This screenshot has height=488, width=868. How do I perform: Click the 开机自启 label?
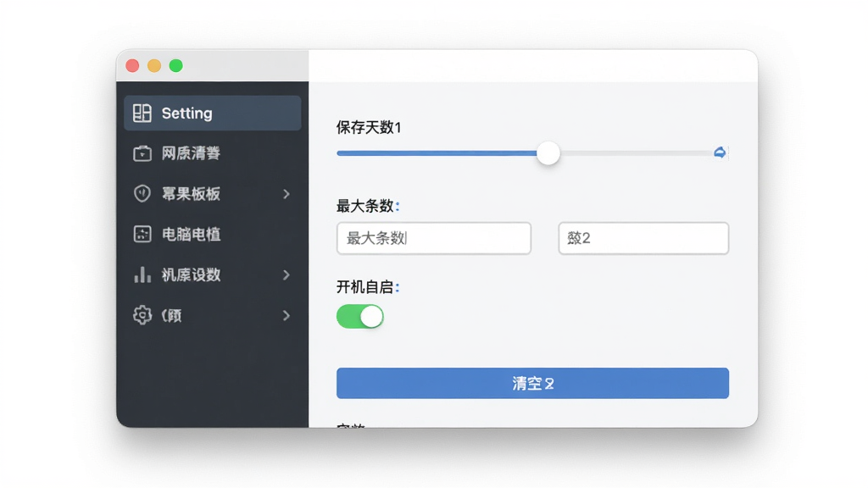point(368,286)
